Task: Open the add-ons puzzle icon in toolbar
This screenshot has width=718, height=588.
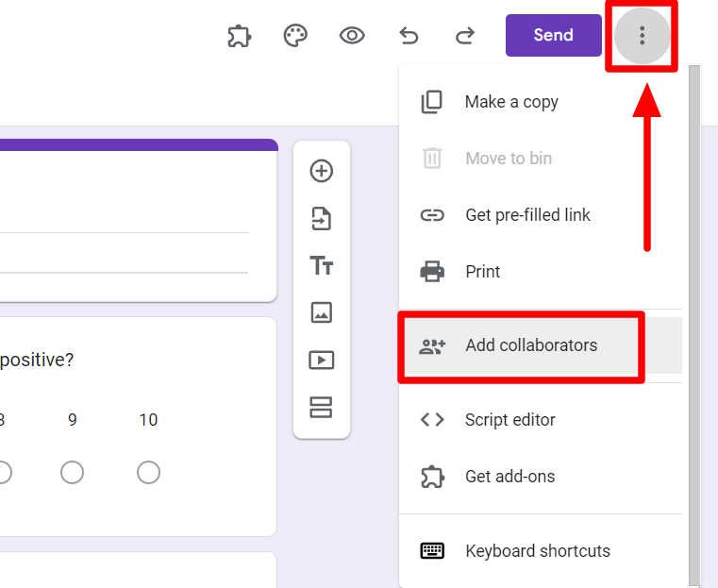Action: [239, 36]
